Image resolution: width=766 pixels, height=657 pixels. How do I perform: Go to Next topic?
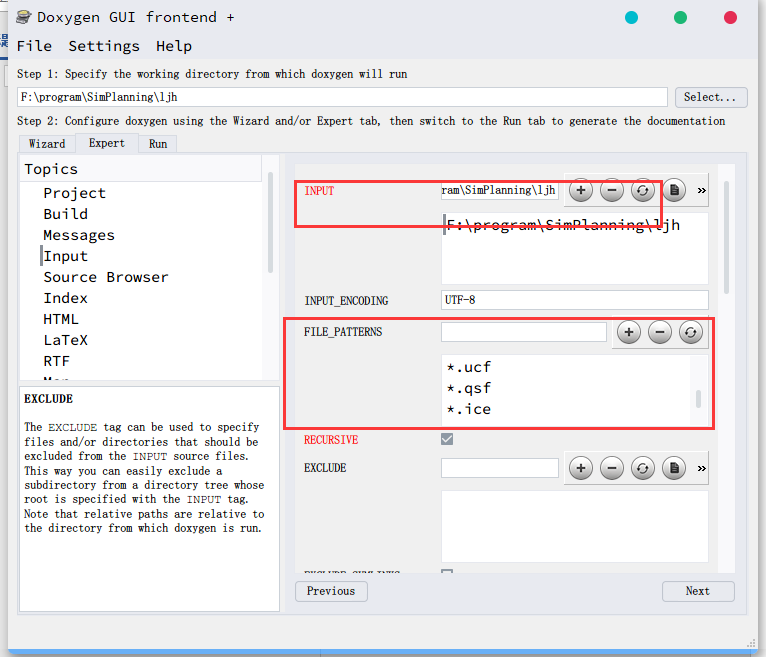(698, 591)
